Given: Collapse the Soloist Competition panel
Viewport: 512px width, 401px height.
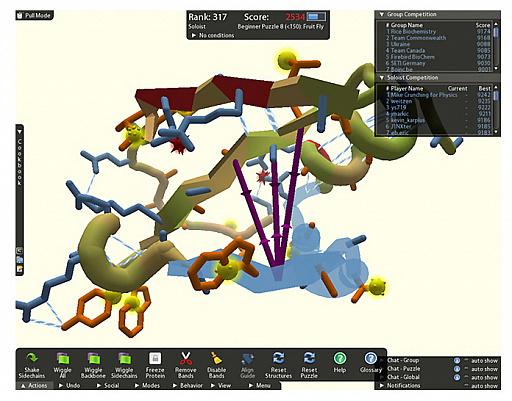Looking at the screenshot, I should click(382, 78).
